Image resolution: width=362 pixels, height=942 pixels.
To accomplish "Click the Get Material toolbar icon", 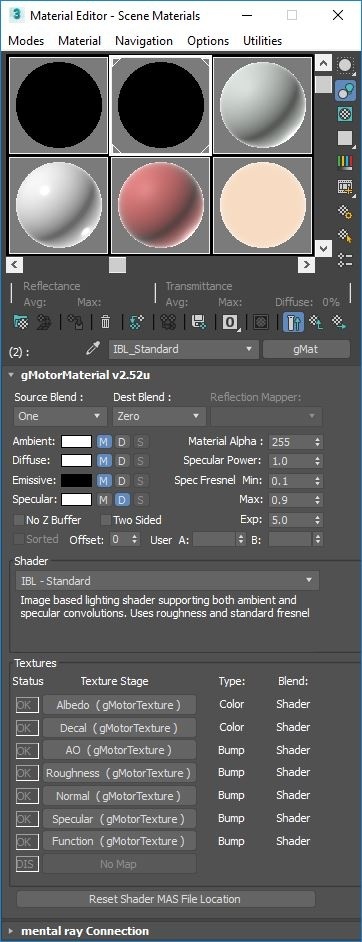I will point(21,323).
